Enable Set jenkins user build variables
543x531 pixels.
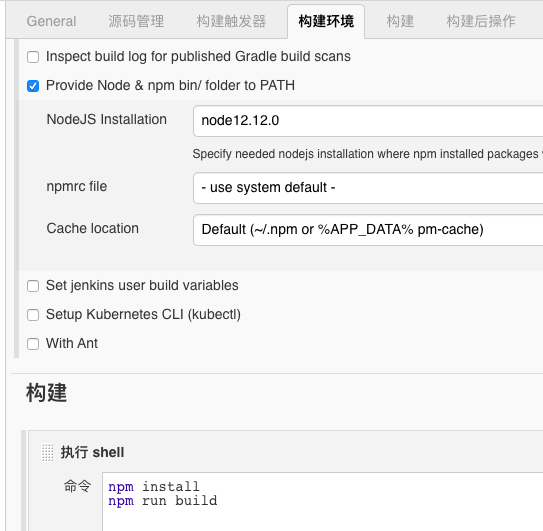[x=33, y=286]
